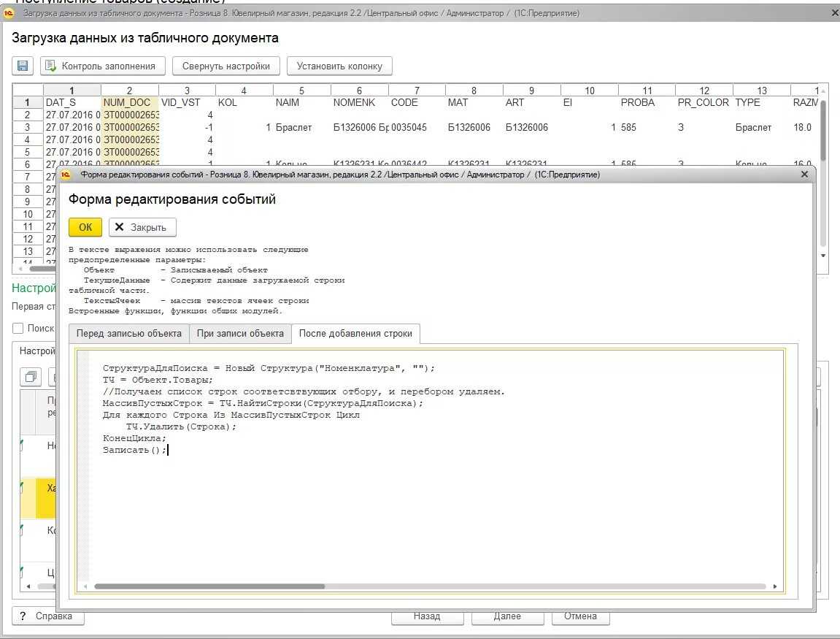Click the DAT_S cell in the spreadsheet
Image resolution: width=840 pixels, height=639 pixels.
tap(72, 102)
